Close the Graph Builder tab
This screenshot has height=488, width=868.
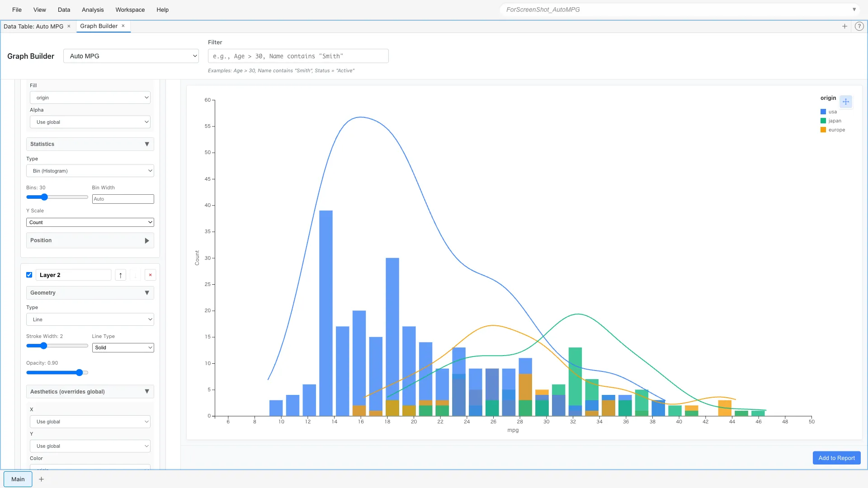click(x=123, y=26)
